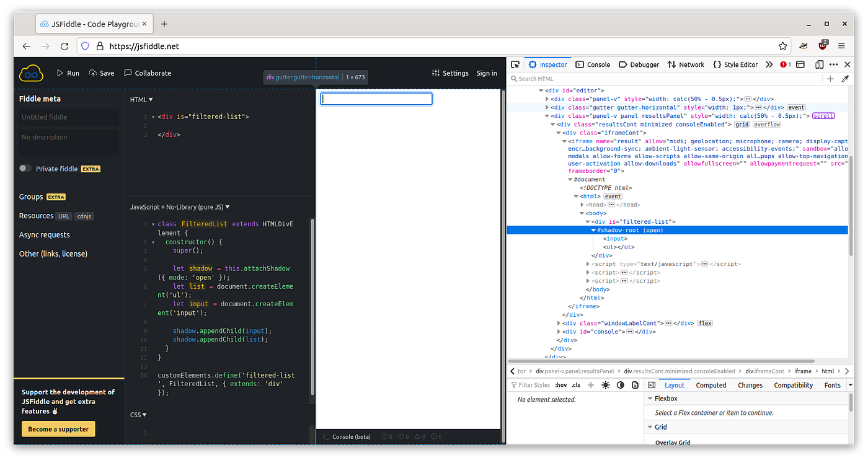The image size is (868, 460).
Task: Save the fiddle
Action: coord(102,73)
